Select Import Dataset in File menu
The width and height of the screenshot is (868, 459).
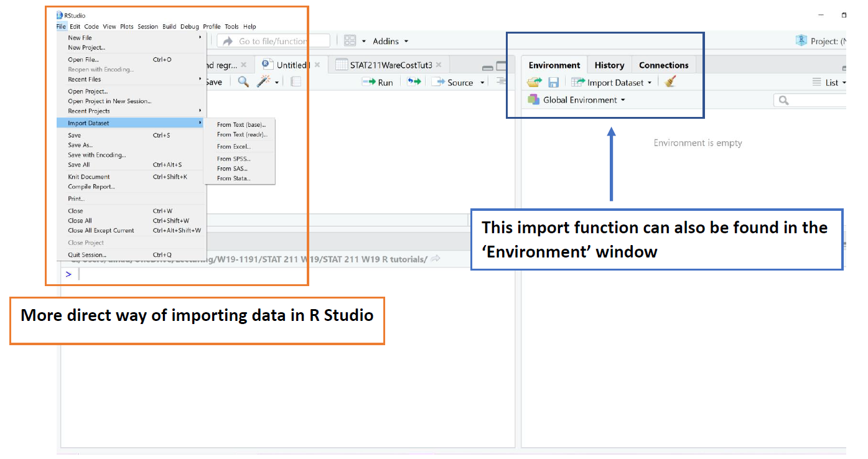tap(131, 123)
